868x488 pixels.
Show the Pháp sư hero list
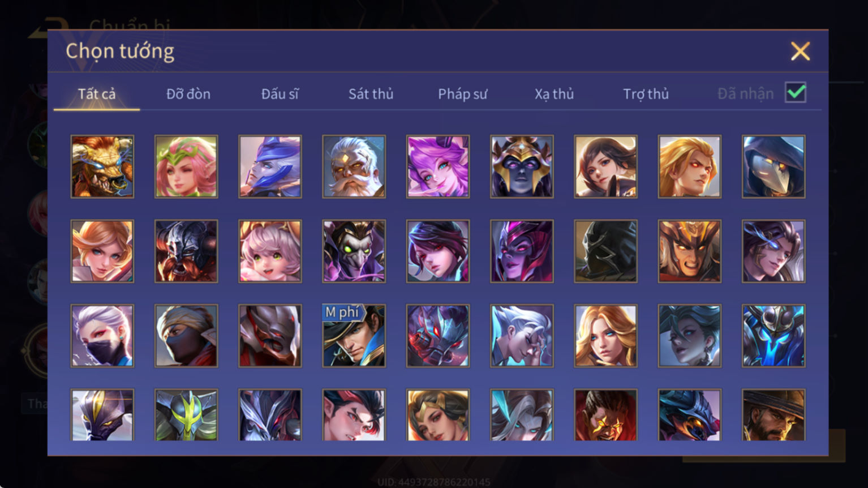point(462,94)
